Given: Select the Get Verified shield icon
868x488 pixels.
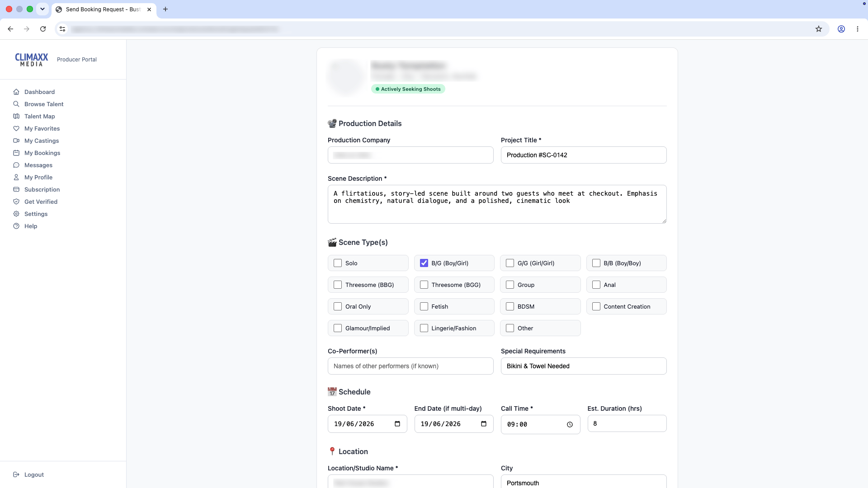Looking at the screenshot, I should pos(16,202).
